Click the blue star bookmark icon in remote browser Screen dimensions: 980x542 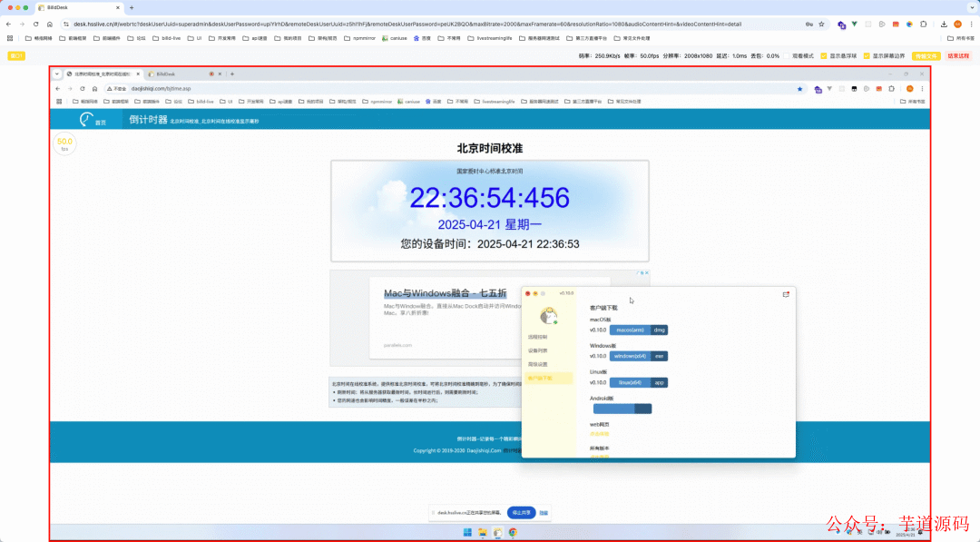[800, 89]
